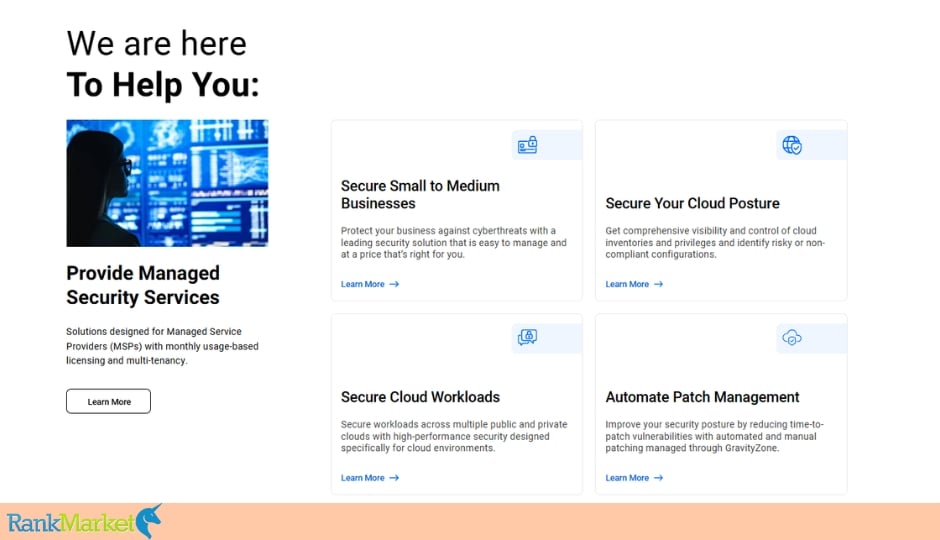Follow Learn More link for Small to Medium Businesses
Image resolution: width=940 pixels, height=540 pixels.
363,284
